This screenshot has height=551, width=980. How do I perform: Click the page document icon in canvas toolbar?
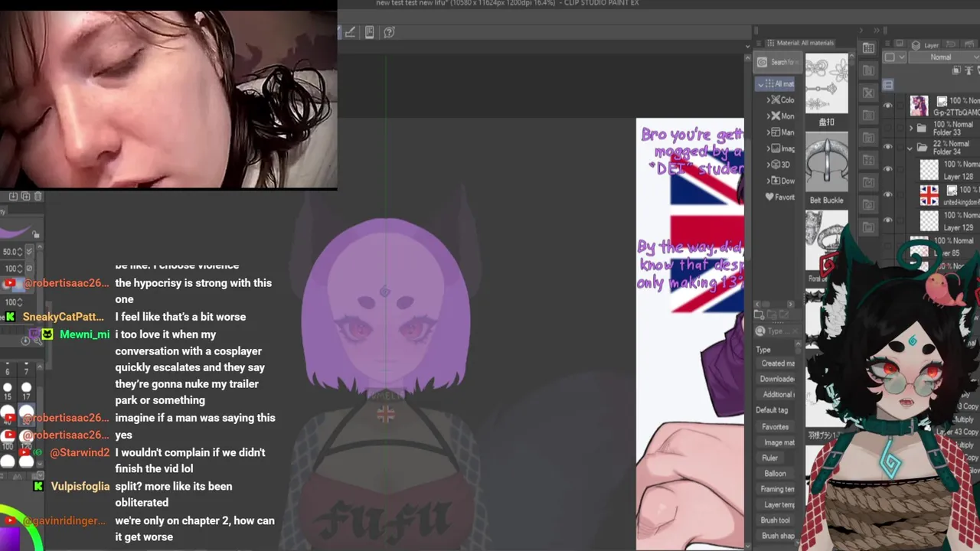point(370,32)
